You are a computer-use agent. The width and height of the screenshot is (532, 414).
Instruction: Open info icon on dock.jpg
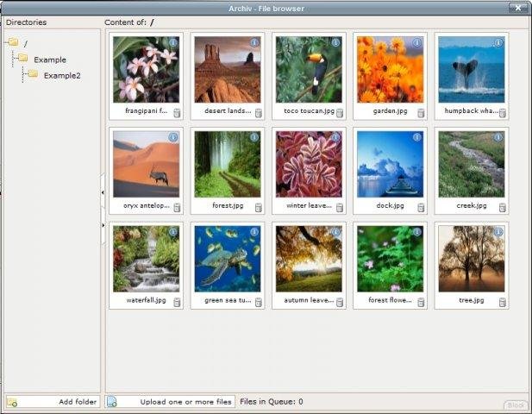(417, 137)
